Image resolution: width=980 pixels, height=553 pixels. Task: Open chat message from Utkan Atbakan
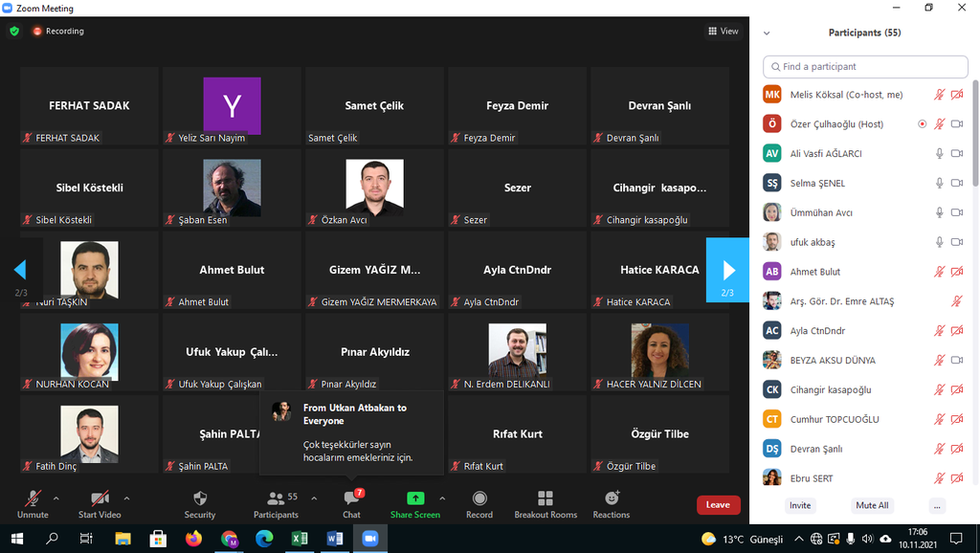(351, 432)
